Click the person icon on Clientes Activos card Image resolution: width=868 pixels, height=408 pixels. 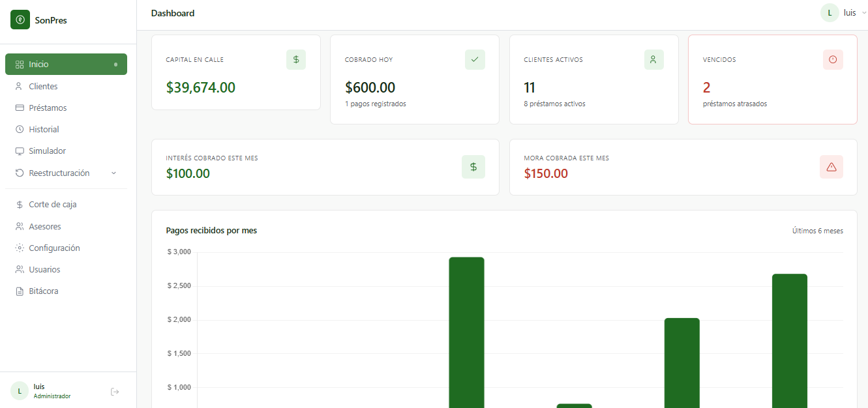653,59
